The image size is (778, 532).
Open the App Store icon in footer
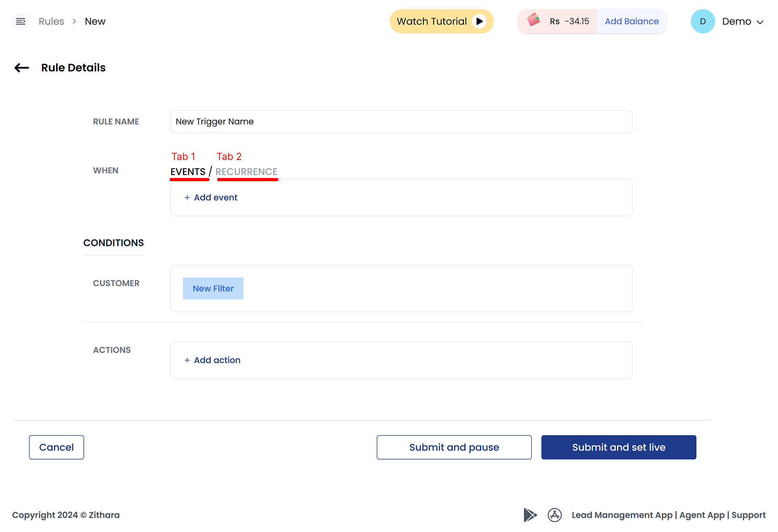554,515
